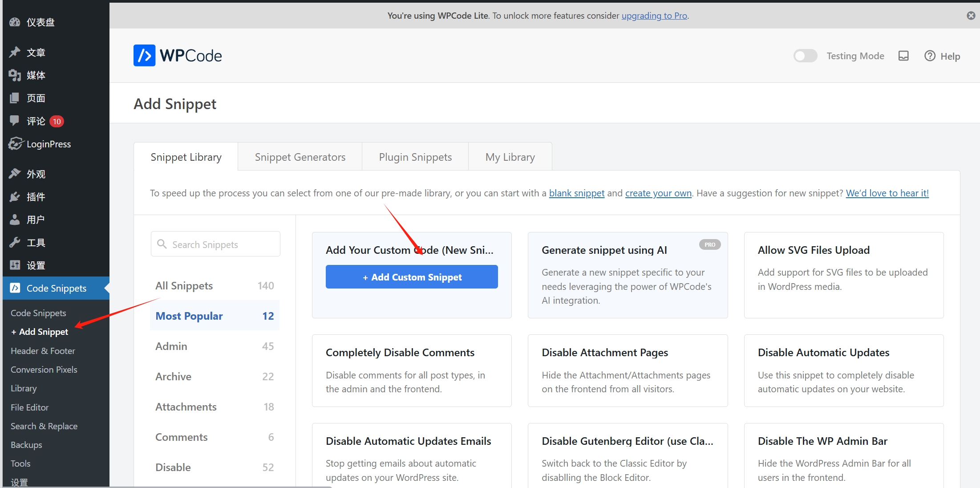Open the dashboard gauge icon menu

click(15, 22)
